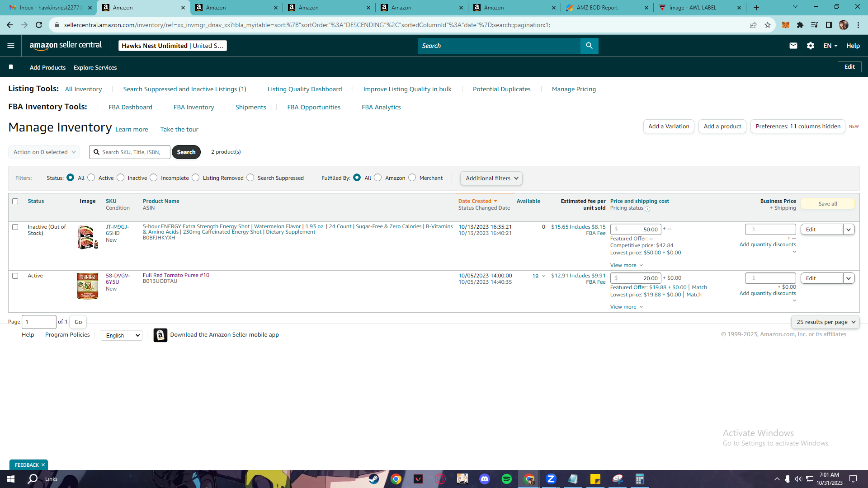Click the Save all button
Viewport: 868px width, 488px height.
[x=828, y=204]
